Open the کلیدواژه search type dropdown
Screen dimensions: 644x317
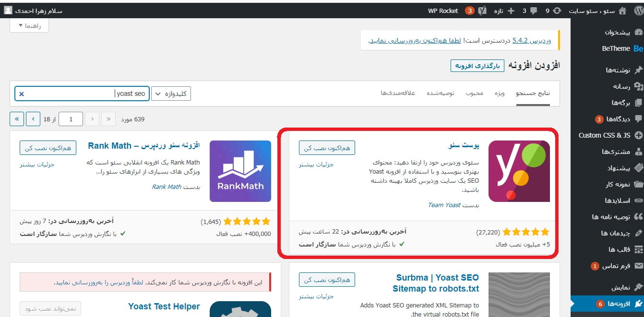tap(171, 94)
